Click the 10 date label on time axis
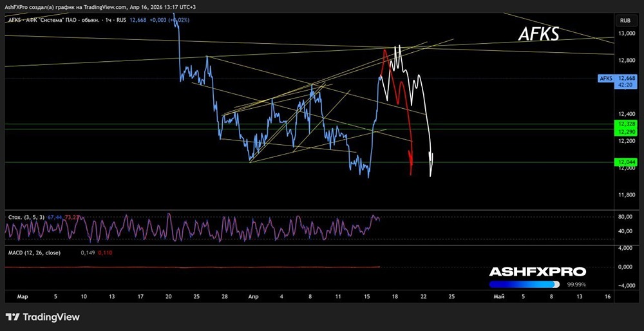 (84, 296)
